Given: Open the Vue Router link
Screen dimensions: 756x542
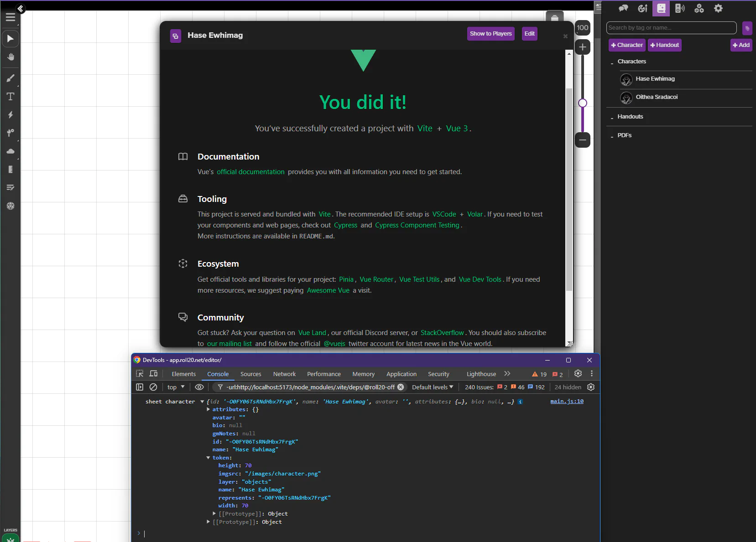Looking at the screenshot, I should pyautogui.click(x=376, y=279).
